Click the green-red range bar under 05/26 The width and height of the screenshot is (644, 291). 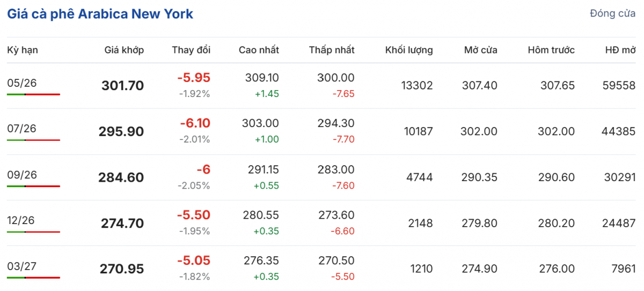[33, 94]
